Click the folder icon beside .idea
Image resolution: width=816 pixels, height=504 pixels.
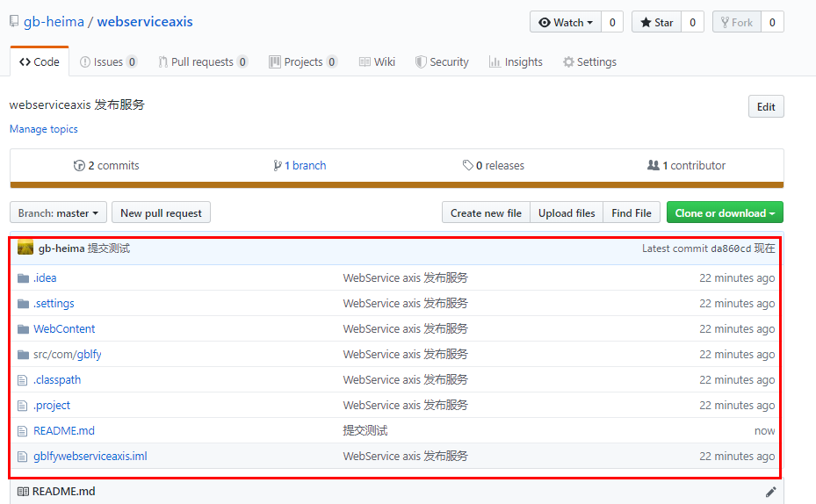(x=23, y=278)
